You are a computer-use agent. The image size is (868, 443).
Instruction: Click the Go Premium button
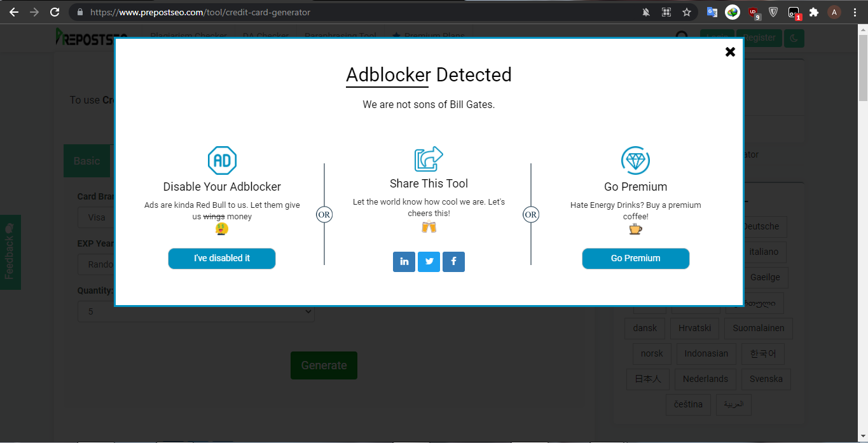coord(635,259)
